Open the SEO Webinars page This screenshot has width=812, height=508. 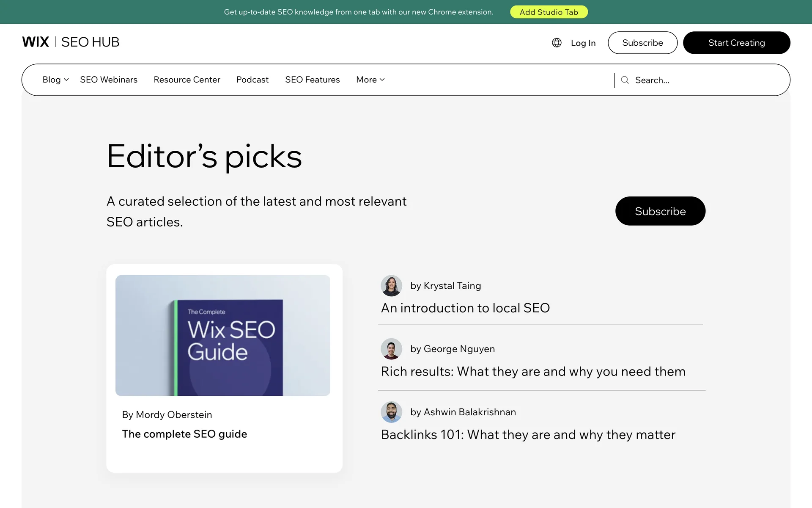(x=109, y=80)
